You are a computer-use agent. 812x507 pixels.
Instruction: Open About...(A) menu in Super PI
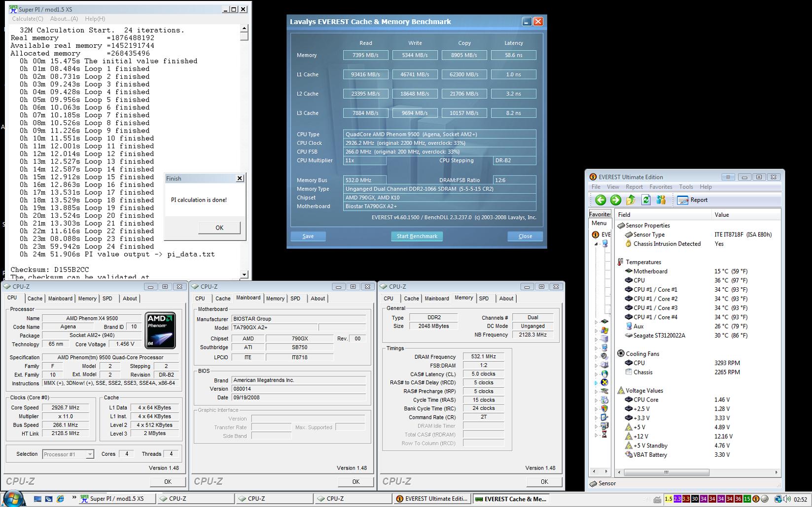64,19
